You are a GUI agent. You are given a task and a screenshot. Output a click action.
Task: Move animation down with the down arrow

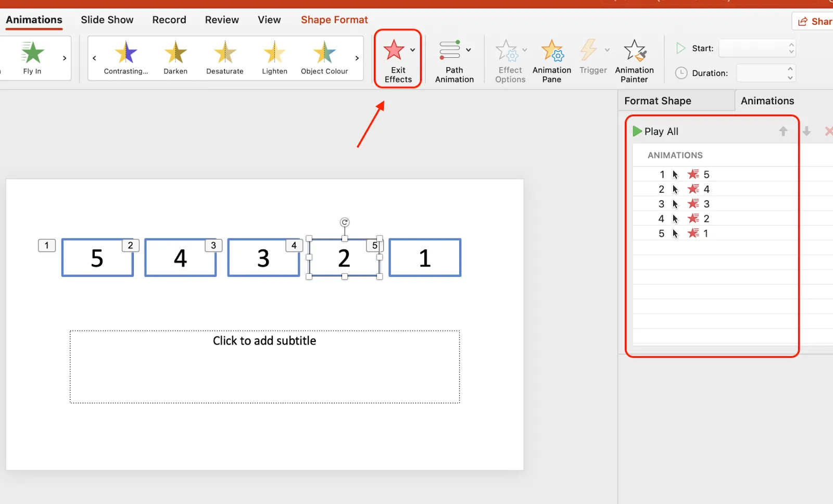point(806,131)
